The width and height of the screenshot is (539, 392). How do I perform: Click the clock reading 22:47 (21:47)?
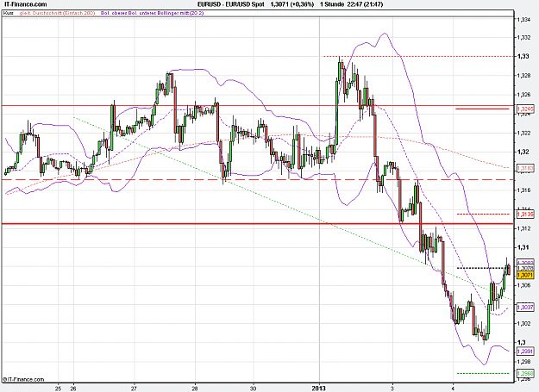365,4
